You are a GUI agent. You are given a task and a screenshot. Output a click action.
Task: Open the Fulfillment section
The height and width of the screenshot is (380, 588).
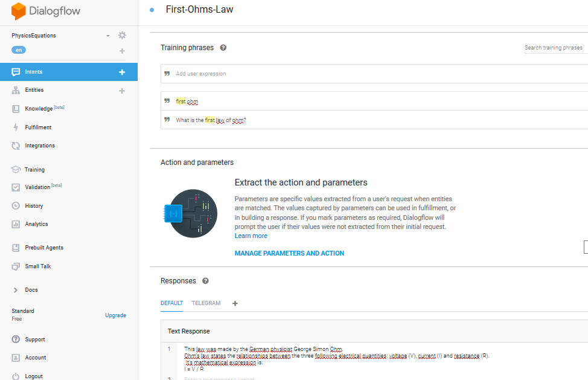(38, 127)
